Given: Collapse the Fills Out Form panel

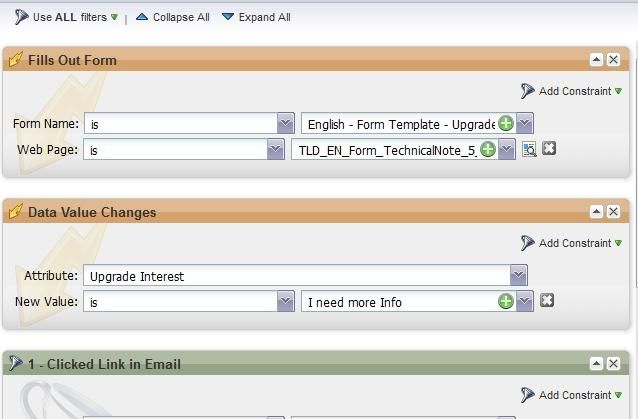Looking at the screenshot, I should coord(597,60).
